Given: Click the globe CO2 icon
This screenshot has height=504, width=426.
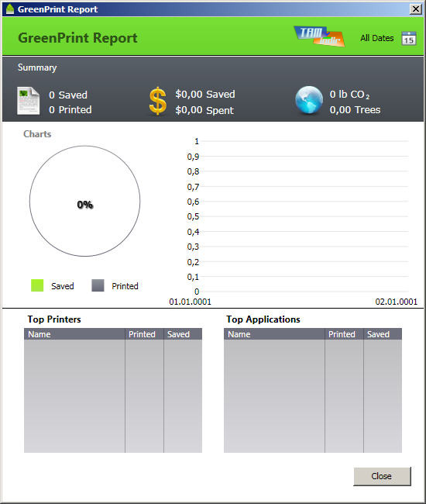Looking at the screenshot, I should pyautogui.click(x=309, y=100).
